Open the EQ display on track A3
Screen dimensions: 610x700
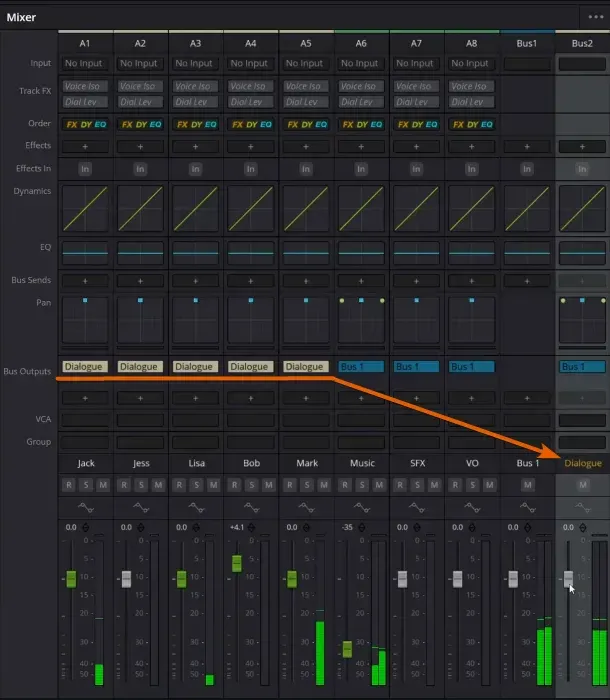click(195, 253)
